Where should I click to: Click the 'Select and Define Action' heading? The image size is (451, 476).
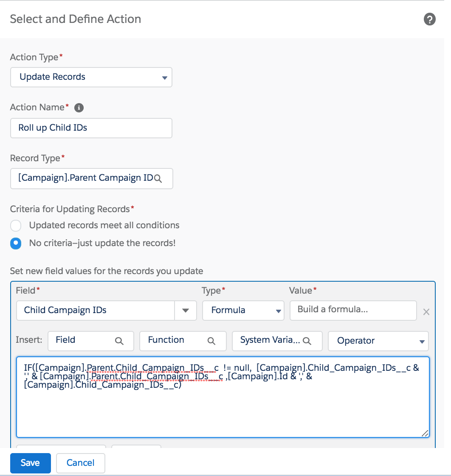click(75, 19)
